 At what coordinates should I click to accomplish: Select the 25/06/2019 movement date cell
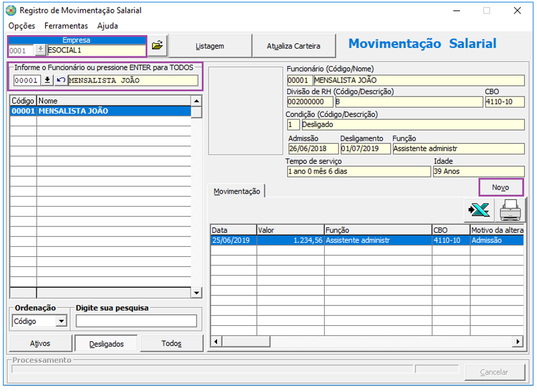(x=233, y=240)
